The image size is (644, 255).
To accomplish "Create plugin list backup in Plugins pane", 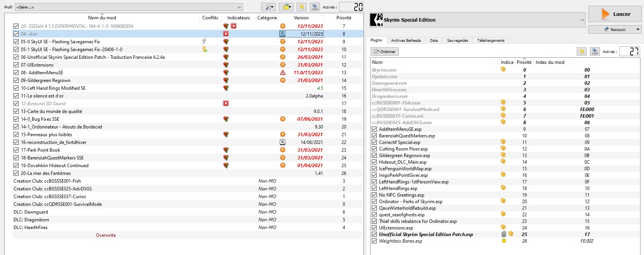I will pyautogui.click(x=595, y=51).
